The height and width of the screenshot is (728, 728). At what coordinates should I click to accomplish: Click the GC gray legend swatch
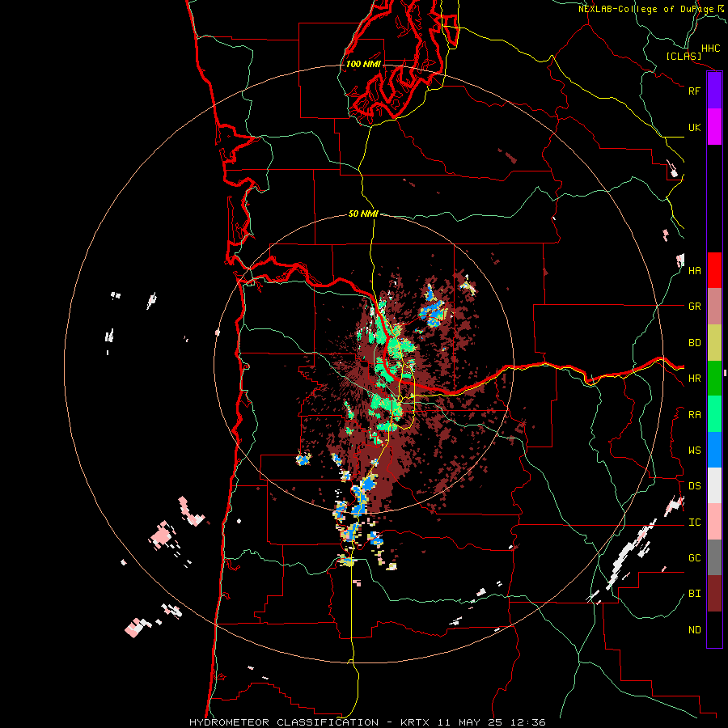[714, 557]
